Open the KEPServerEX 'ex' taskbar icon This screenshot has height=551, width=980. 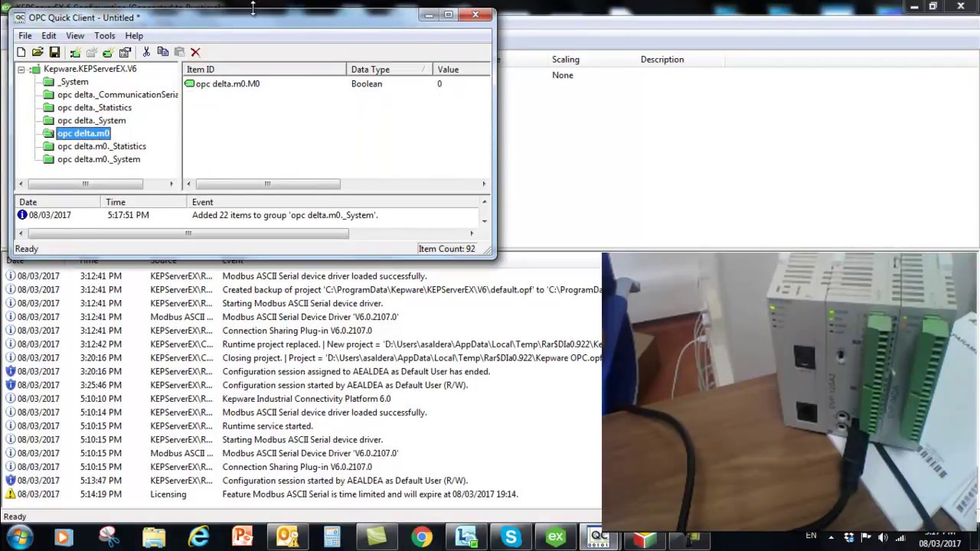556,537
